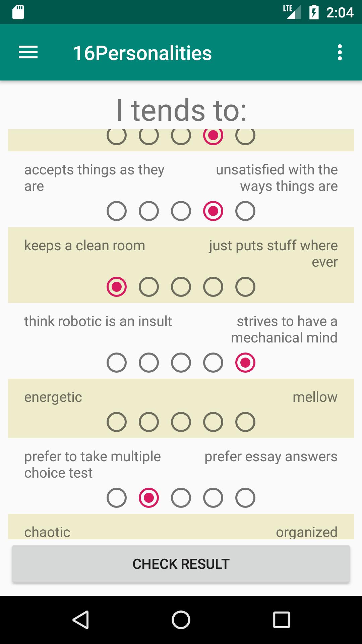The height and width of the screenshot is (644, 362).
Task: Choose the neutral circle under 'unsatisfied with the ways things are'
Action: [x=181, y=211]
